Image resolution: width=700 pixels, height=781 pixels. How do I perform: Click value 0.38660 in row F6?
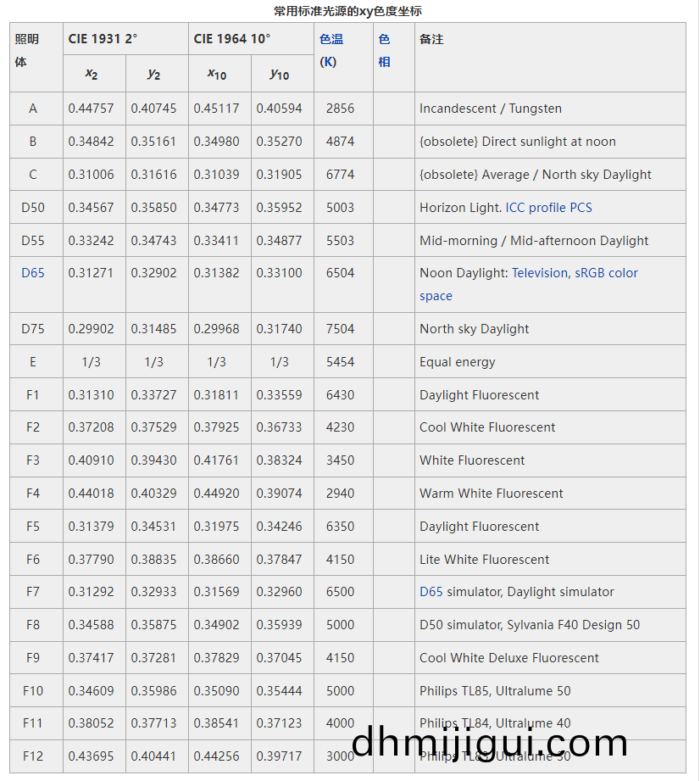click(x=217, y=560)
